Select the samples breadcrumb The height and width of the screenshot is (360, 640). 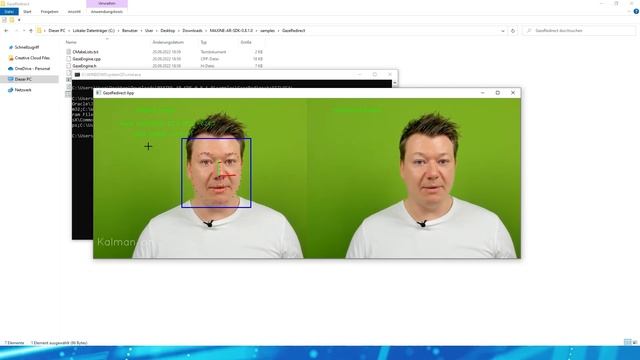point(267,31)
